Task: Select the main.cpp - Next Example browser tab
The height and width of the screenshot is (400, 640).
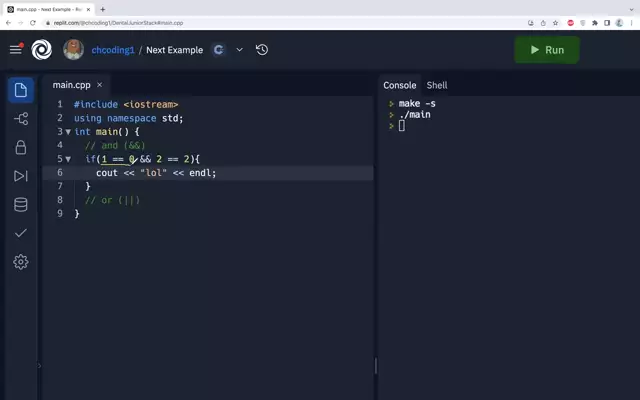Action: pos(48,9)
